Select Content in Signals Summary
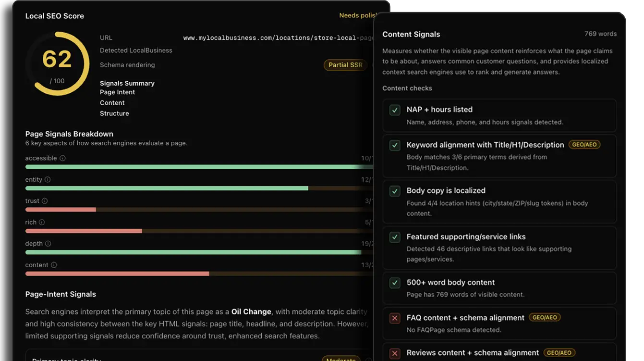 coord(112,103)
